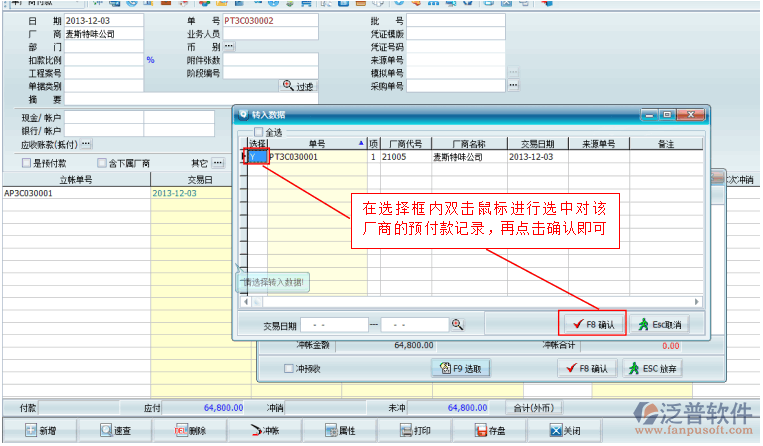This screenshot has width=763, height=446.
Task: Click the dialog scrollbar's right arrow
Action: 697,302
